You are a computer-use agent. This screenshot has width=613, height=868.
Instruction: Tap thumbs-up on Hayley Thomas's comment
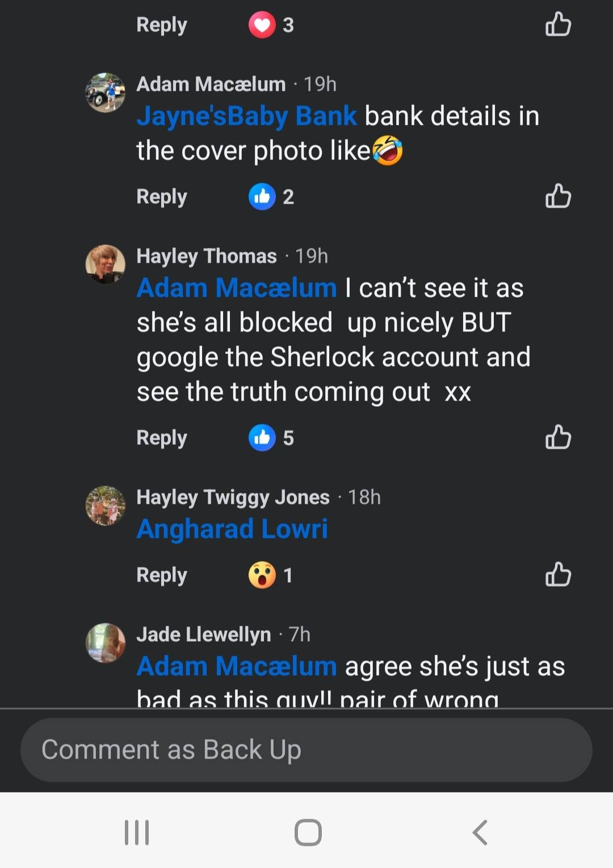[x=558, y=437]
